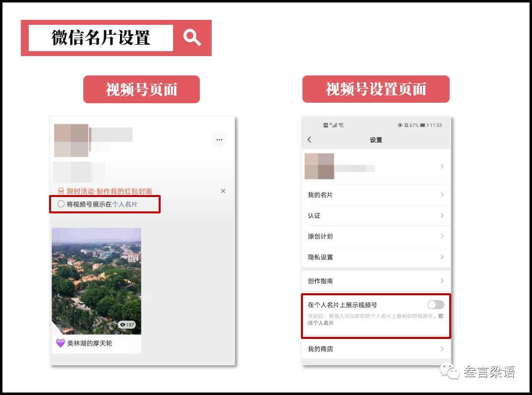Viewport: 532px width, 395px height.
Task: Tap the red envelope icon beside 限时活动
Action: 61,191
